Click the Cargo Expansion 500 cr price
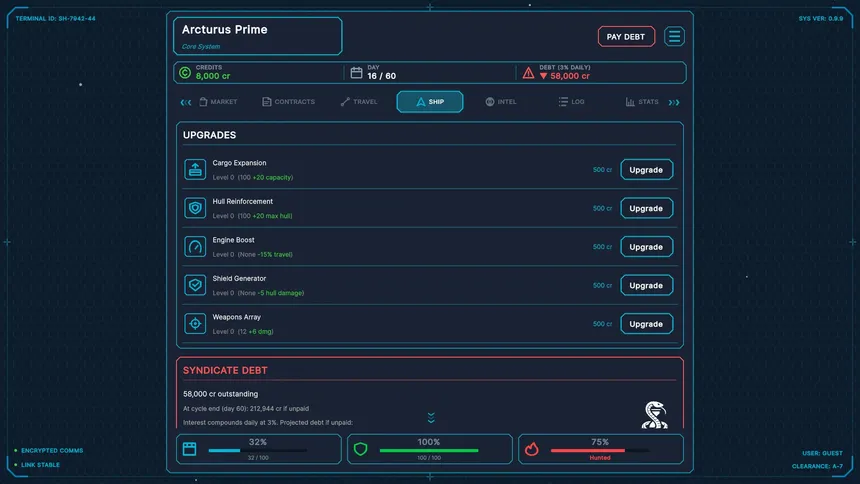 pos(602,170)
